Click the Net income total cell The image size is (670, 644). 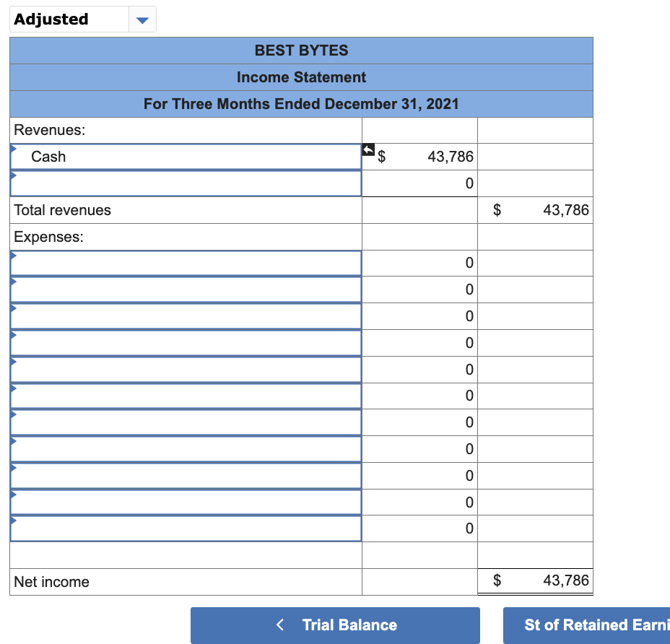(535, 581)
